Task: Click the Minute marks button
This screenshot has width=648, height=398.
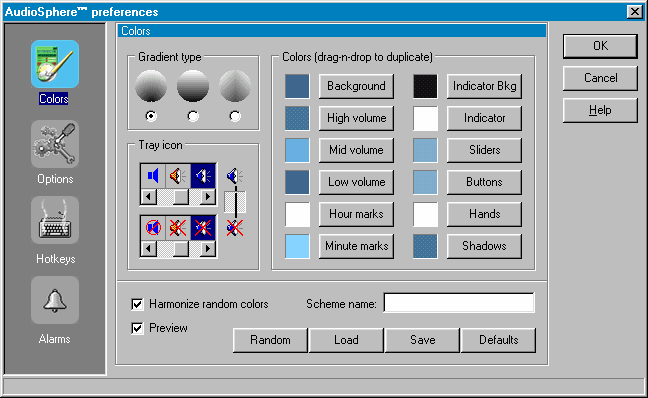Action: [x=356, y=246]
